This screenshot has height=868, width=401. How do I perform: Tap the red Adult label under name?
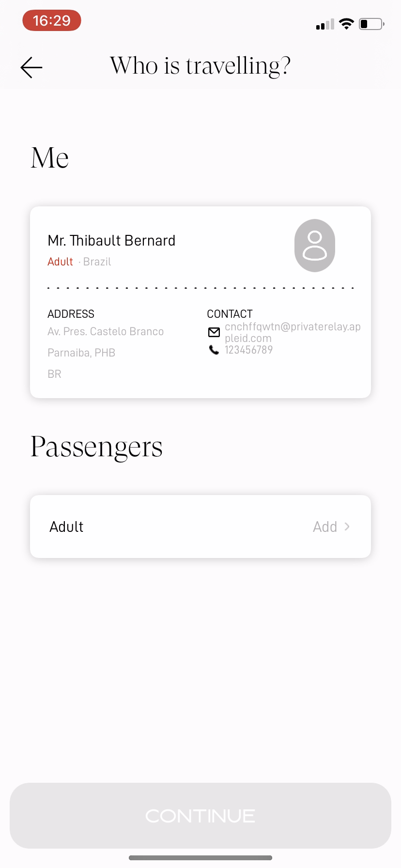tap(60, 262)
